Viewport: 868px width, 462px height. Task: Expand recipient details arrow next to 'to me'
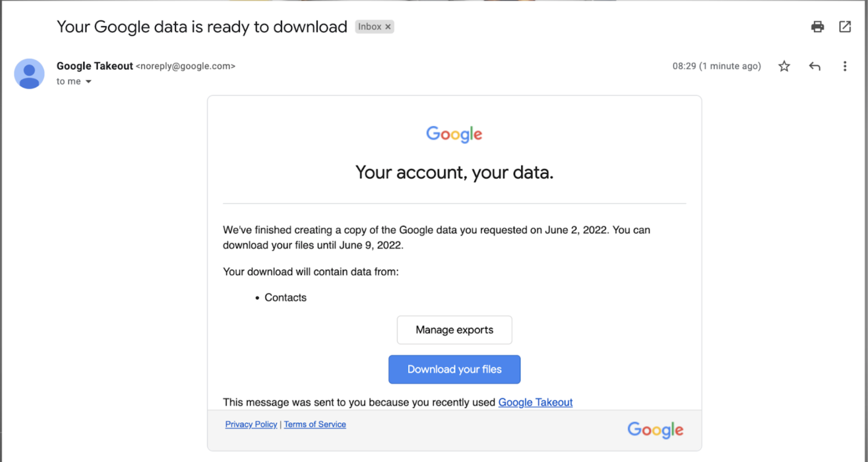coord(89,82)
